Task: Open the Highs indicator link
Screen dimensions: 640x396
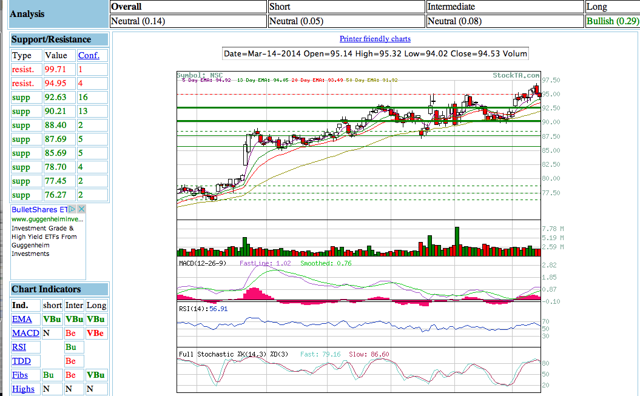Action: [x=23, y=389]
